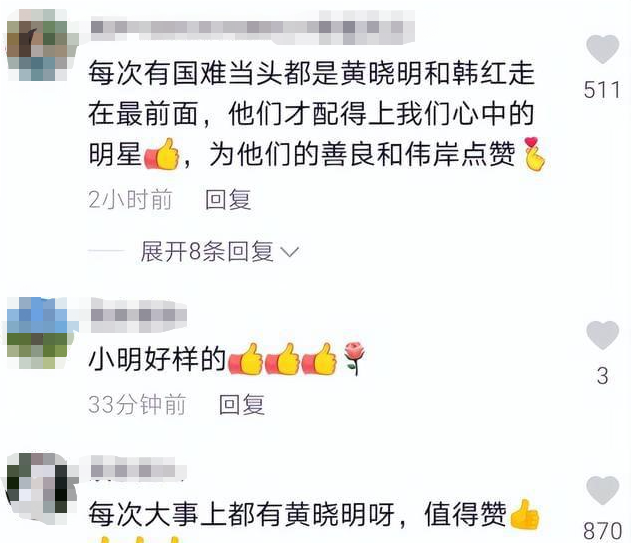633x543 pixels.
Task: Tap the heart beside 小明好样的 comment
Action: pyautogui.click(x=602, y=335)
